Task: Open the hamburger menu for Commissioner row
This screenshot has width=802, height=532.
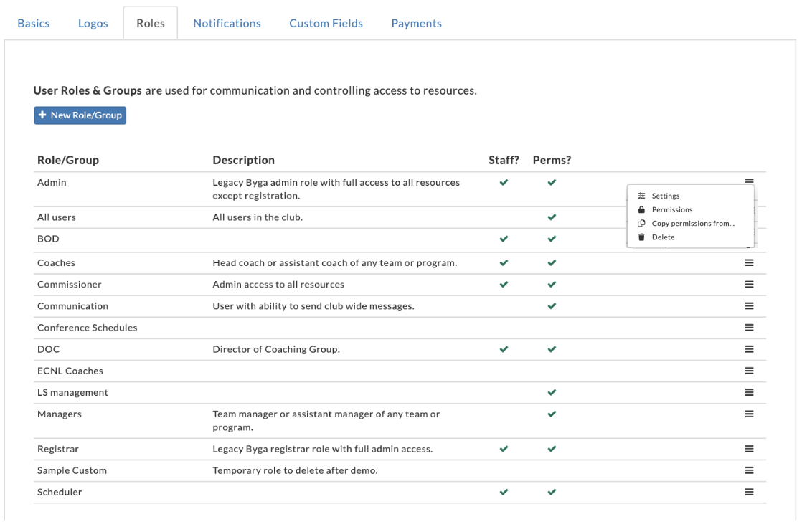Action: (x=749, y=284)
